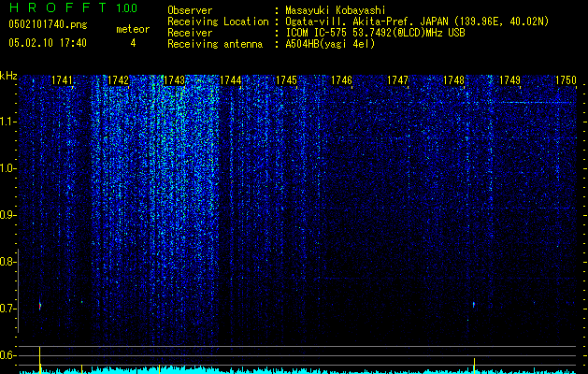Click the 1746 time marker
Viewport: 588px width, 374px height.
click(x=342, y=79)
